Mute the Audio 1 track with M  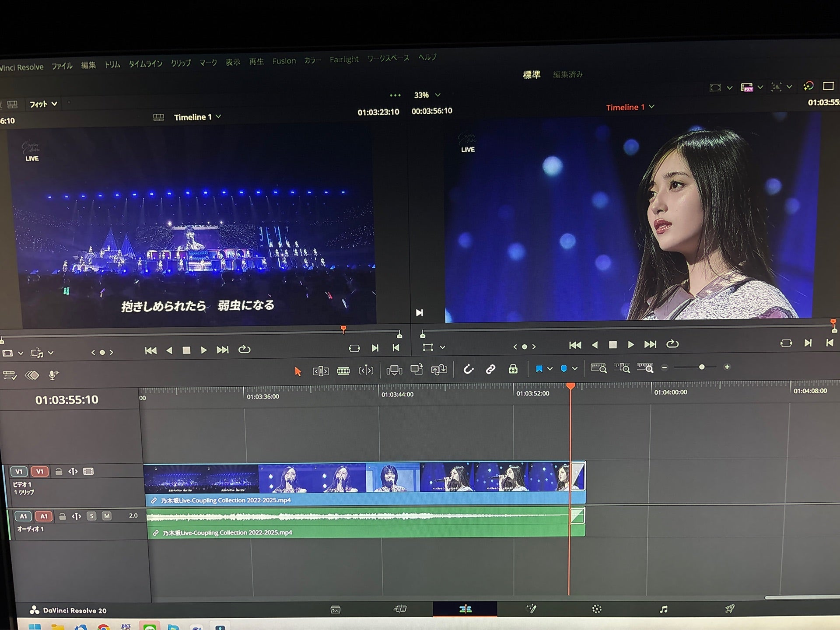(107, 516)
